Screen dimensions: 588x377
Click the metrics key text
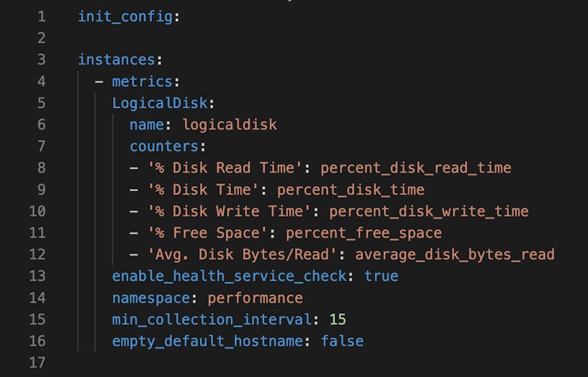click(142, 81)
